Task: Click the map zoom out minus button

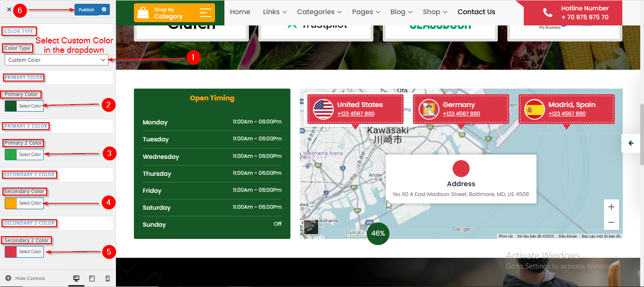Action: 611,222
